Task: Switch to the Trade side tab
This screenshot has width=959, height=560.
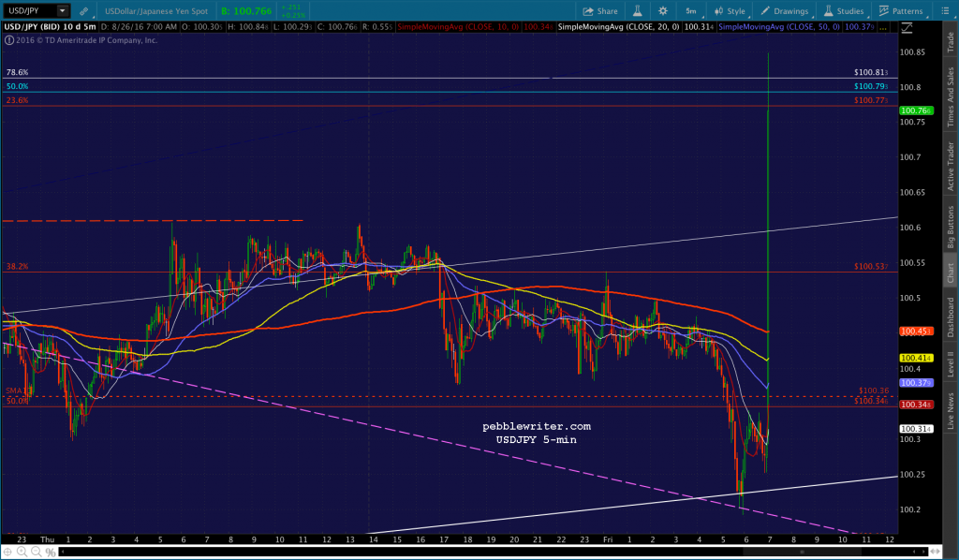Action: point(951,41)
